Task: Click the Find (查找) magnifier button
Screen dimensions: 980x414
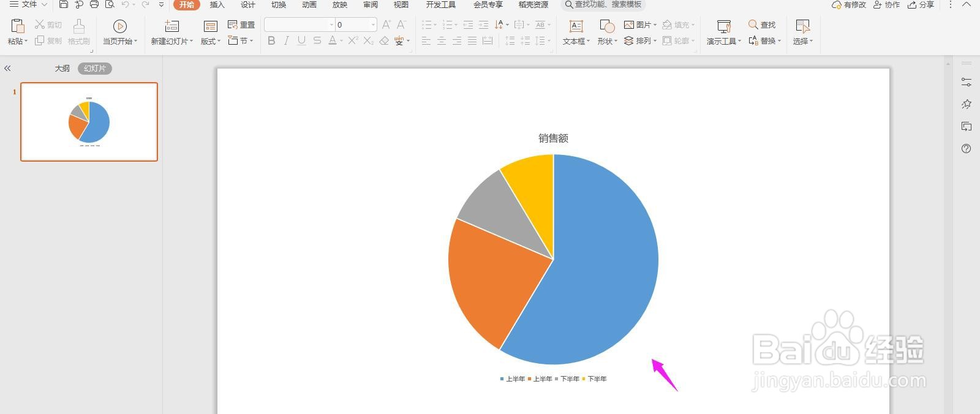Action: (762, 24)
